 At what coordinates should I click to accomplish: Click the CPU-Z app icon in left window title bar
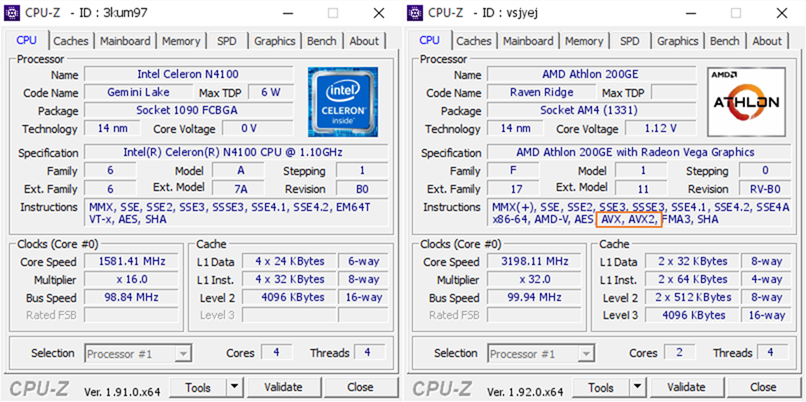click(x=13, y=13)
